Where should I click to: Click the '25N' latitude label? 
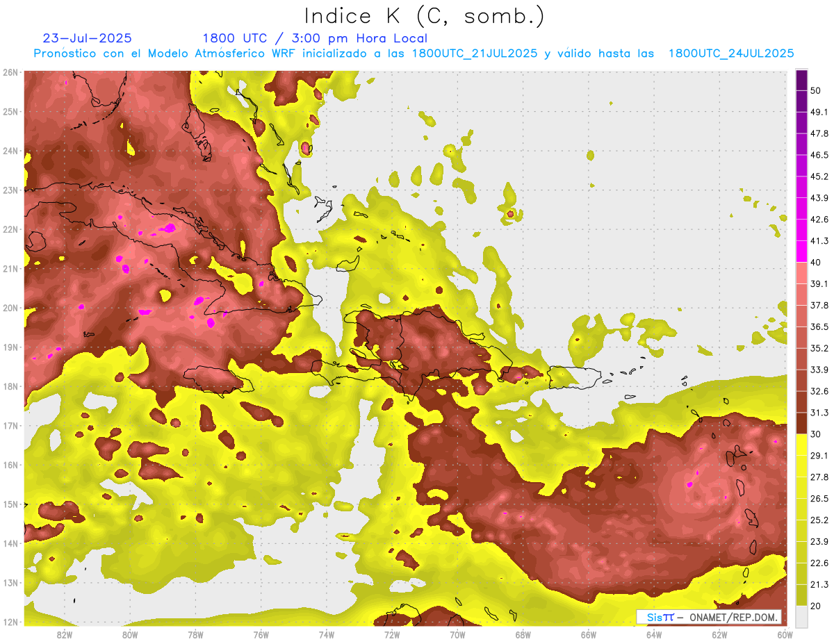(10, 111)
